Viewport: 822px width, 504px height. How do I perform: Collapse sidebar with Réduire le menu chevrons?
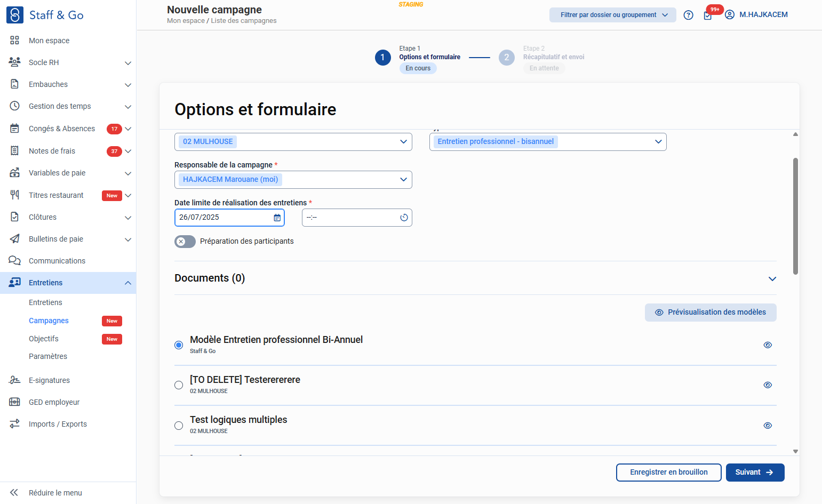(14, 493)
